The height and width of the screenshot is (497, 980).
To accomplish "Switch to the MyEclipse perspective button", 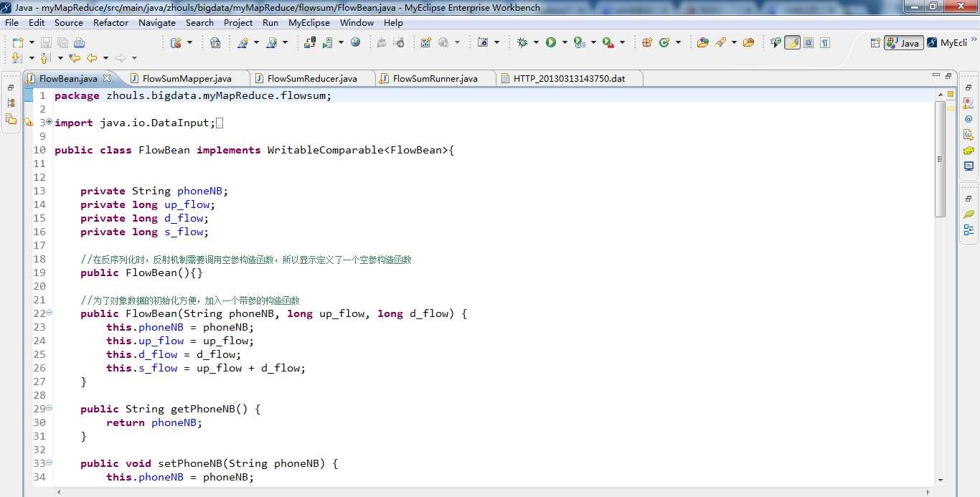I will 947,43.
